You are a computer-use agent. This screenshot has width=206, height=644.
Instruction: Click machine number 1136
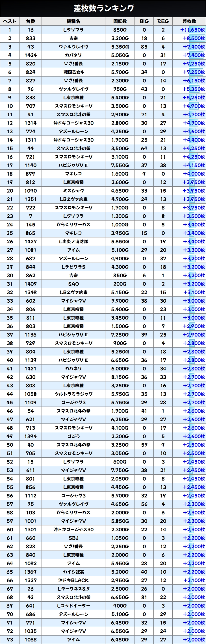click(x=31, y=335)
